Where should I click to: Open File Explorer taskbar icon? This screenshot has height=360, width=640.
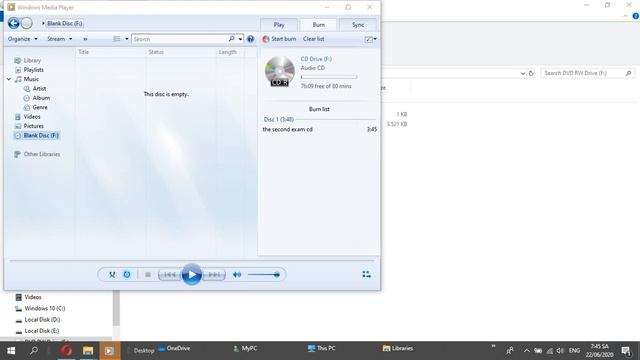coord(88,351)
